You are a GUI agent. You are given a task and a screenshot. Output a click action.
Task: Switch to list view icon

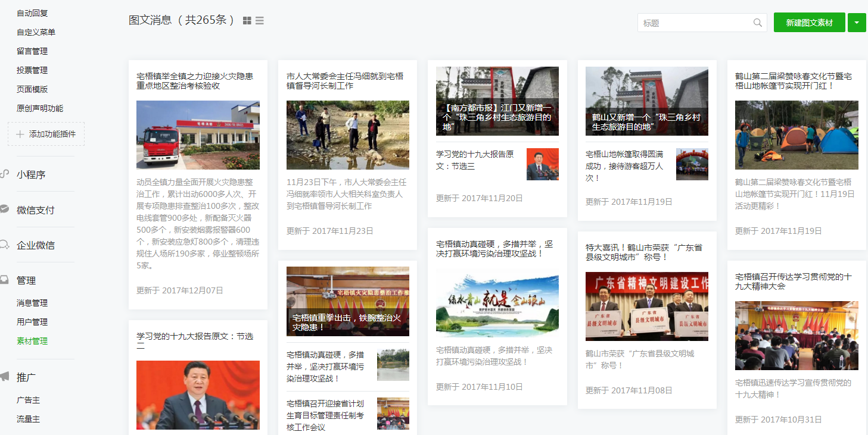point(260,21)
